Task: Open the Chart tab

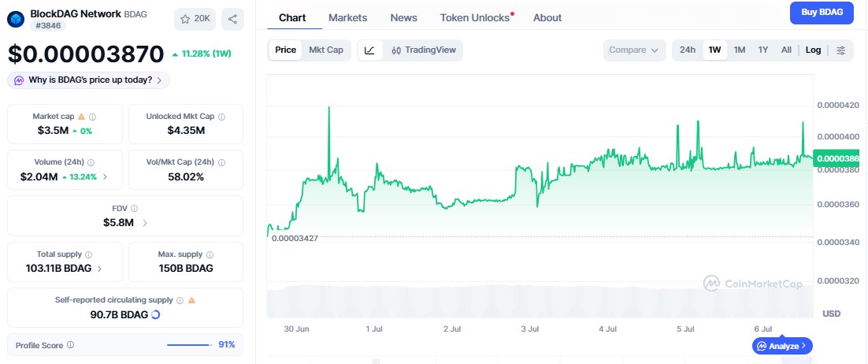Action: pos(292,18)
